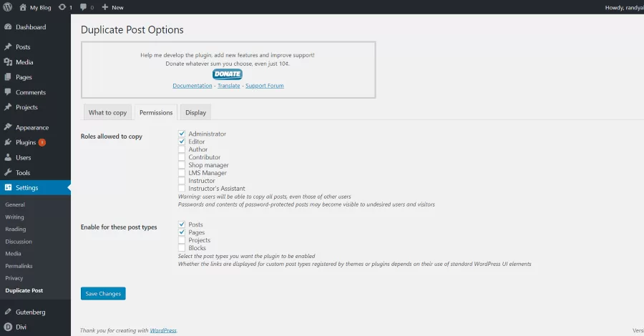
Task: Open Privacy settings submenu
Action: pos(14,278)
